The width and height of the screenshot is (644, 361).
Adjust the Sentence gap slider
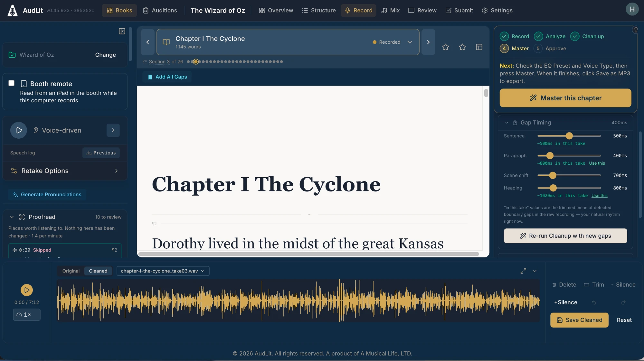click(569, 136)
